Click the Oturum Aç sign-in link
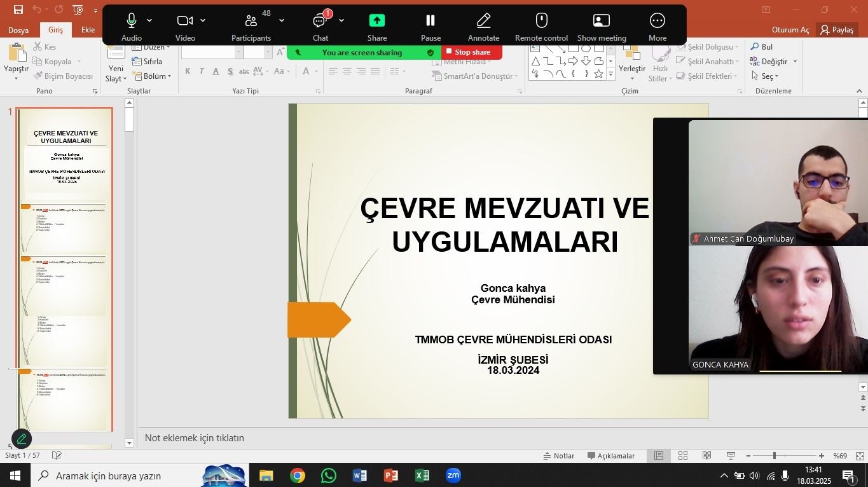 [790, 29]
